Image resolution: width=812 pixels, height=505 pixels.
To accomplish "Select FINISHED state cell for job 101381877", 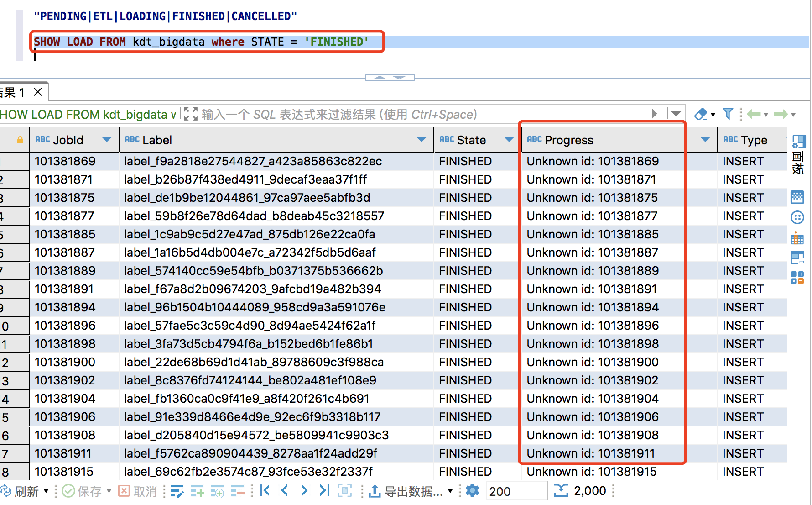I will click(478, 216).
